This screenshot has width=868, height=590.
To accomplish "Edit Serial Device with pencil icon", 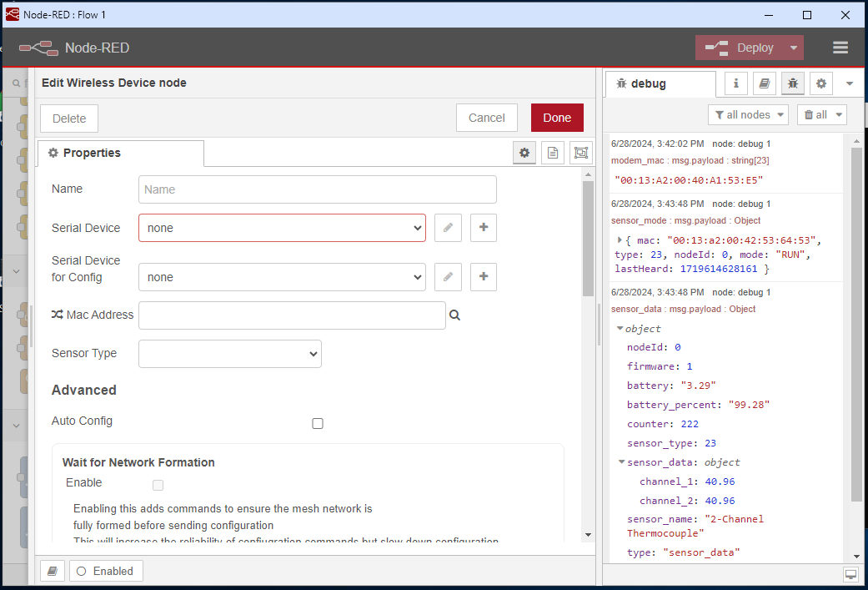I will [448, 228].
